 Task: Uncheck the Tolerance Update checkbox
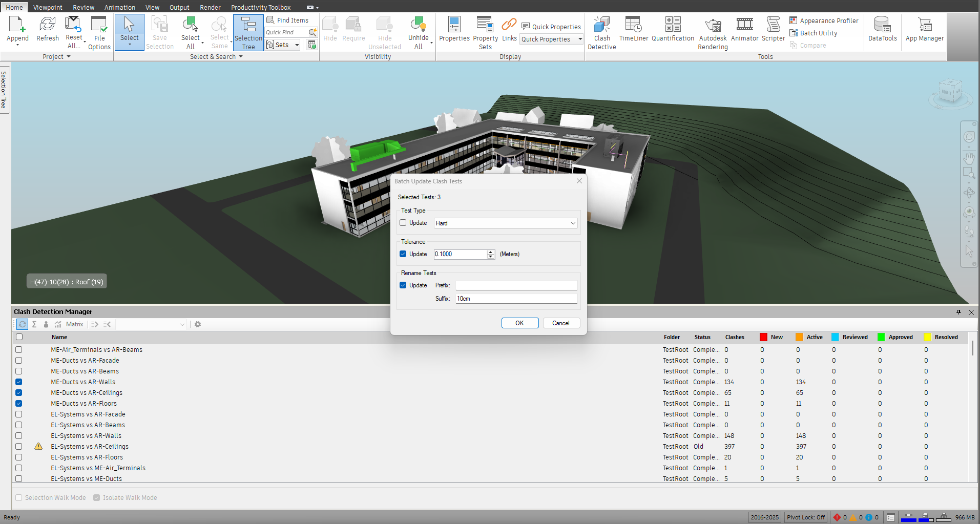click(x=403, y=254)
